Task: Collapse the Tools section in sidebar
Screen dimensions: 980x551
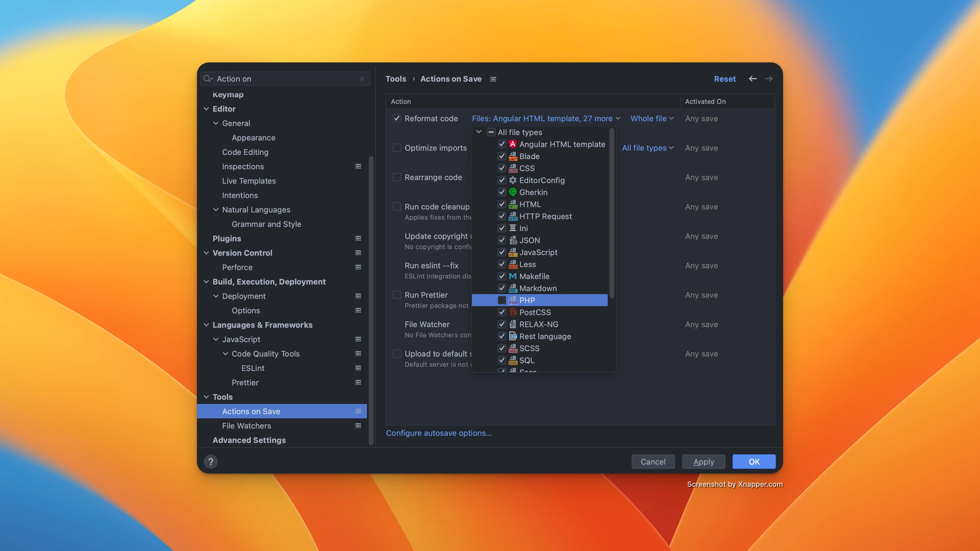Action: coord(206,397)
